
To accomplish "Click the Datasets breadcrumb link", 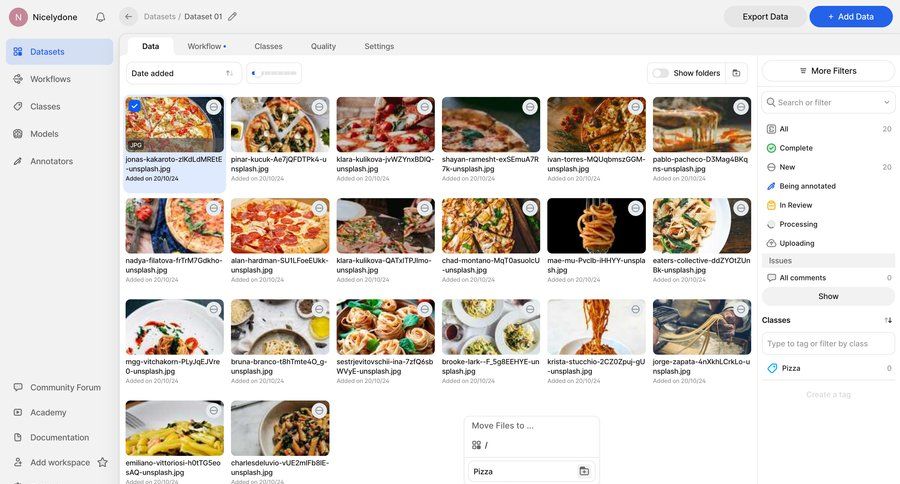I will point(160,17).
